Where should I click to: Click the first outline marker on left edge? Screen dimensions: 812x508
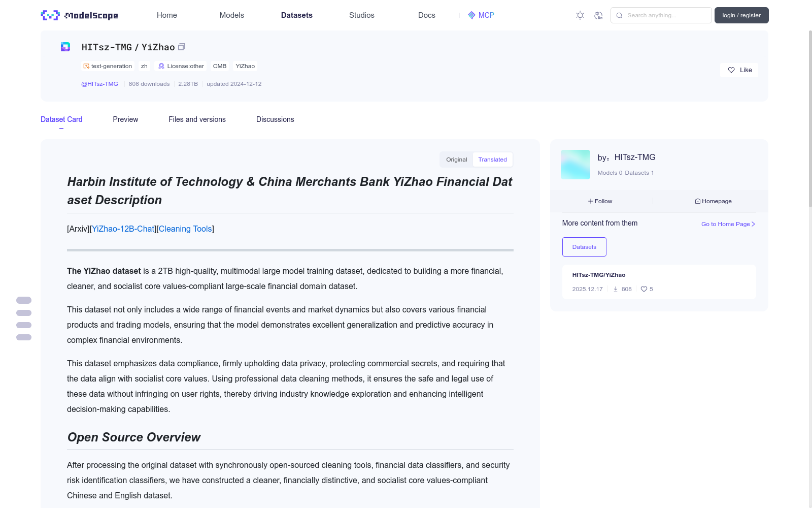coord(24,300)
